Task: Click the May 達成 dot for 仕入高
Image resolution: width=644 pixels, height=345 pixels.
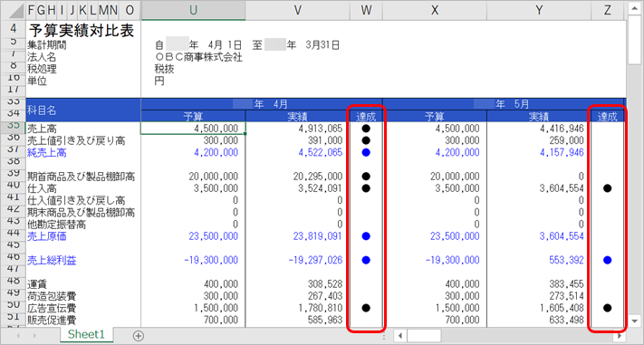Action: click(x=608, y=188)
